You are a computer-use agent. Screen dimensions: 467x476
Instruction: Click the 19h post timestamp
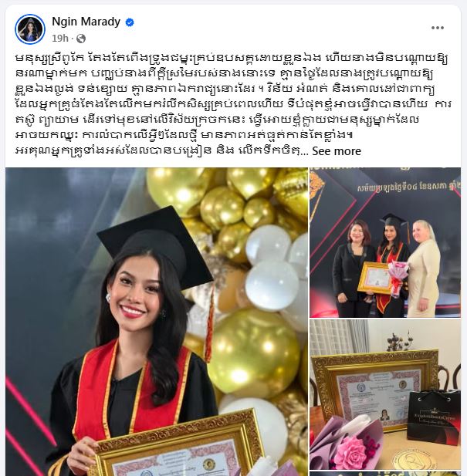(x=59, y=39)
